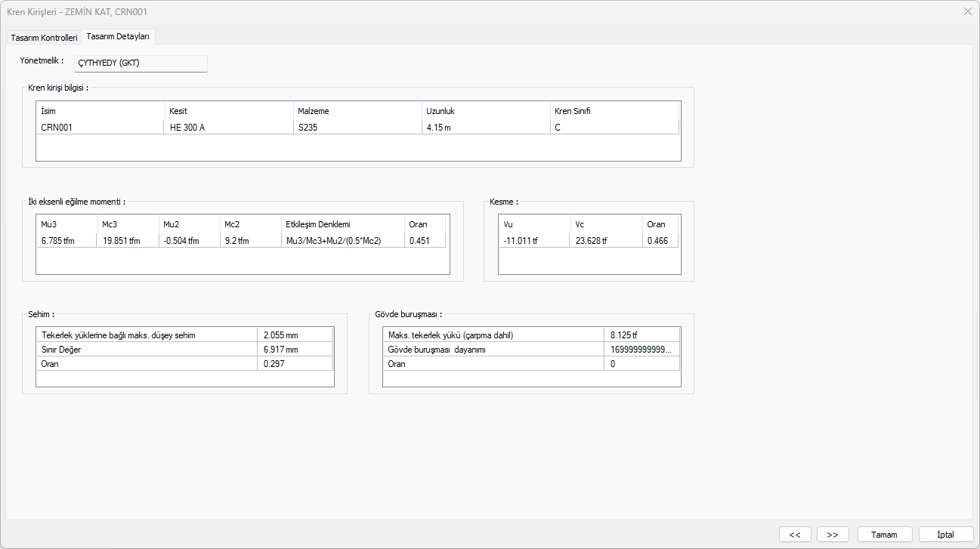The height and width of the screenshot is (549, 980).
Task: Go to previous crane beam with << button
Action: tap(794, 535)
